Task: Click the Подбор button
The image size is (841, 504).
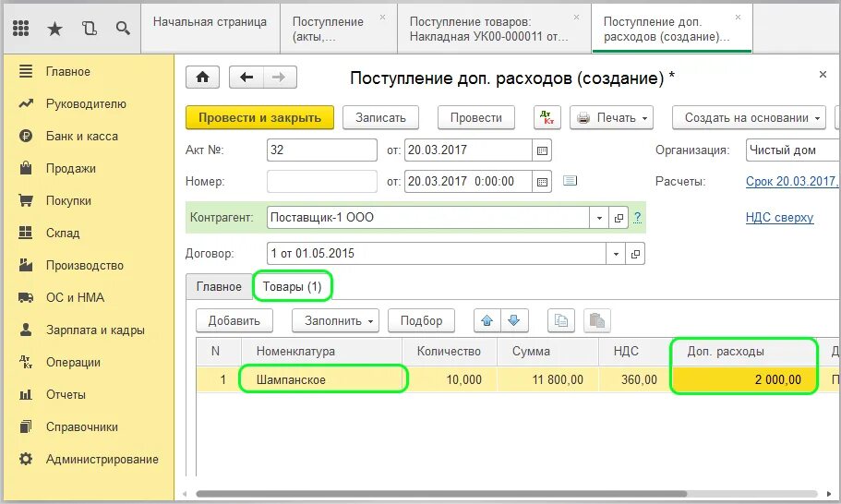Action: 421,320
